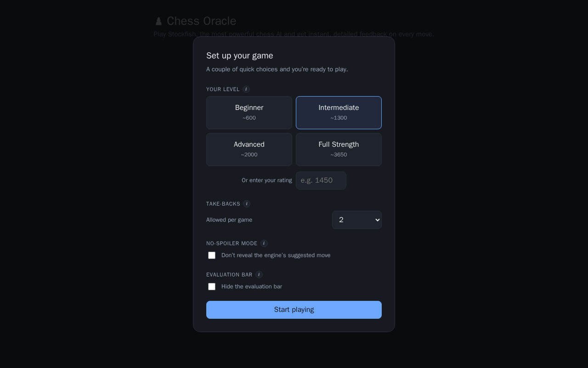
Task: Click the "Set up your game" heading
Action: point(240,56)
